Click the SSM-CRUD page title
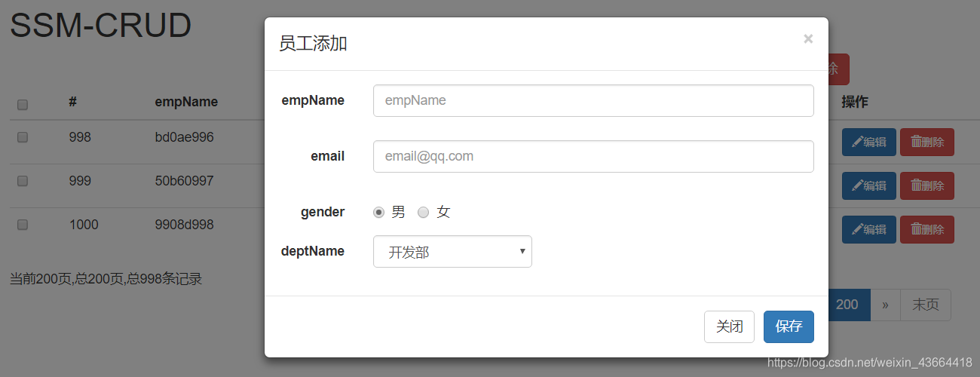This screenshot has width=980, height=377. (x=100, y=26)
